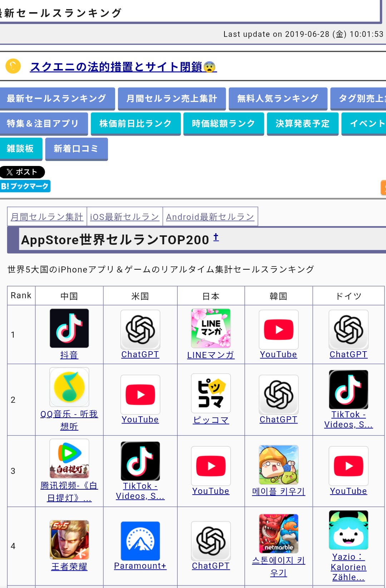Select the MapleStory mushroom game icon

tap(279, 465)
